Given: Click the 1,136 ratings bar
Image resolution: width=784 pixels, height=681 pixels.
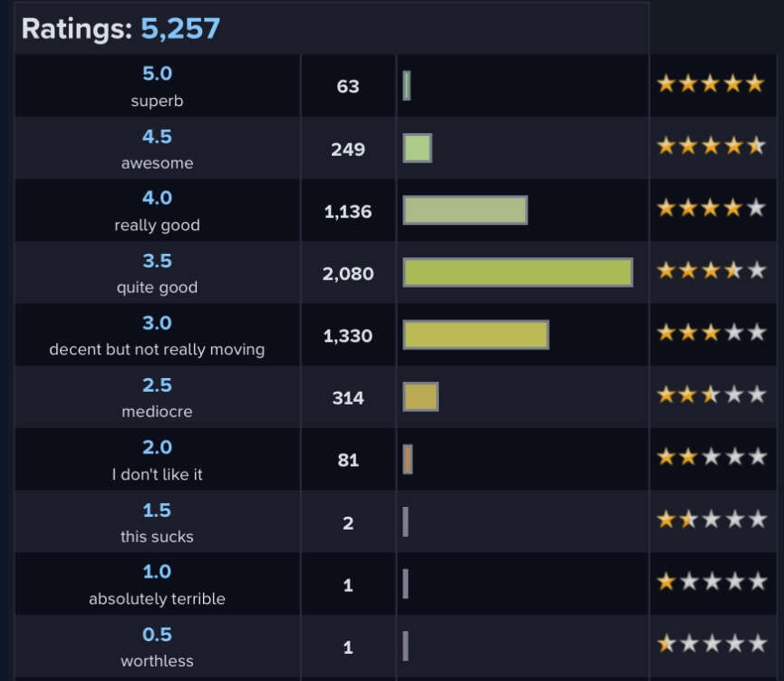Looking at the screenshot, I should coord(465,210).
